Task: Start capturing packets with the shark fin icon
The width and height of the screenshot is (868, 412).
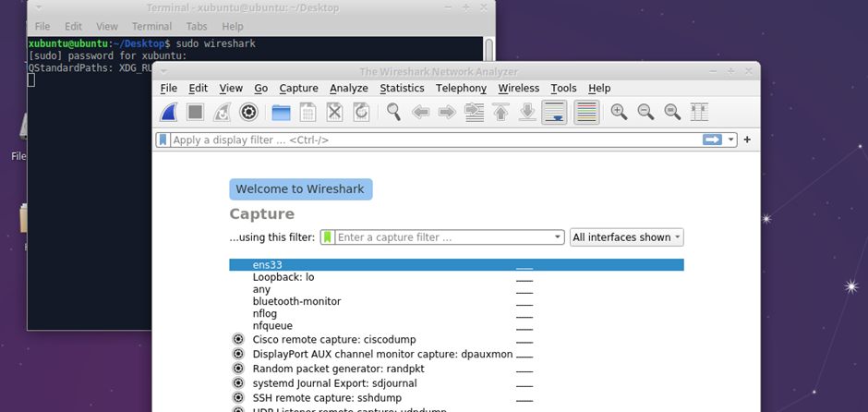Action: 168,113
